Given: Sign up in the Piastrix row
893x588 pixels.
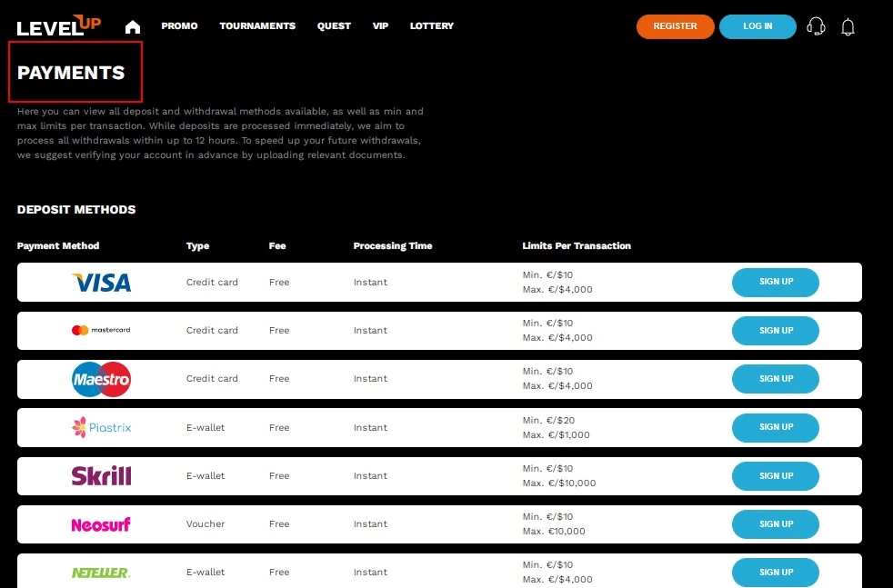Looking at the screenshot, I should (776, 427).
